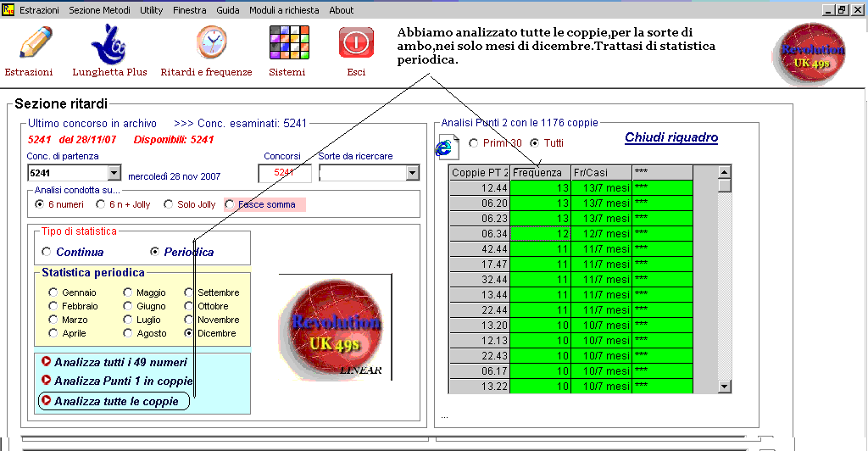Select Giugno month radio button
868x451 pixels.
click(x=128, y=306)
